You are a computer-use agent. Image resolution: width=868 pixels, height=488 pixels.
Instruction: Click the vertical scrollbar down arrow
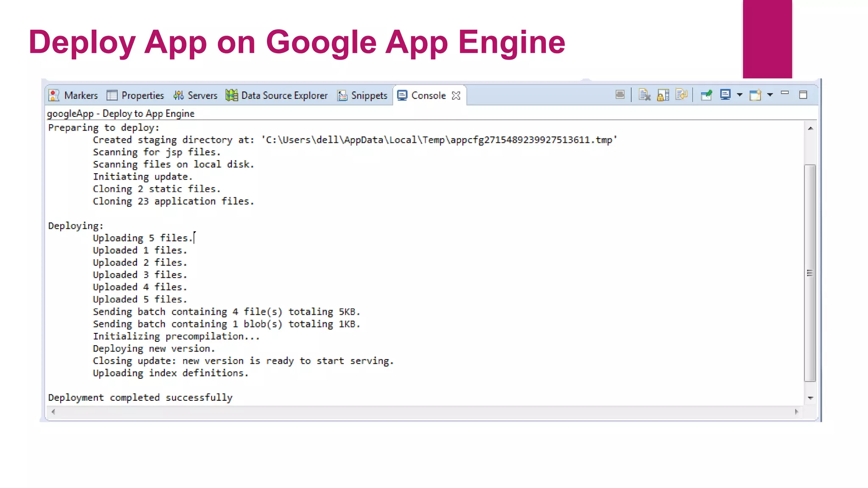(810, 398)
